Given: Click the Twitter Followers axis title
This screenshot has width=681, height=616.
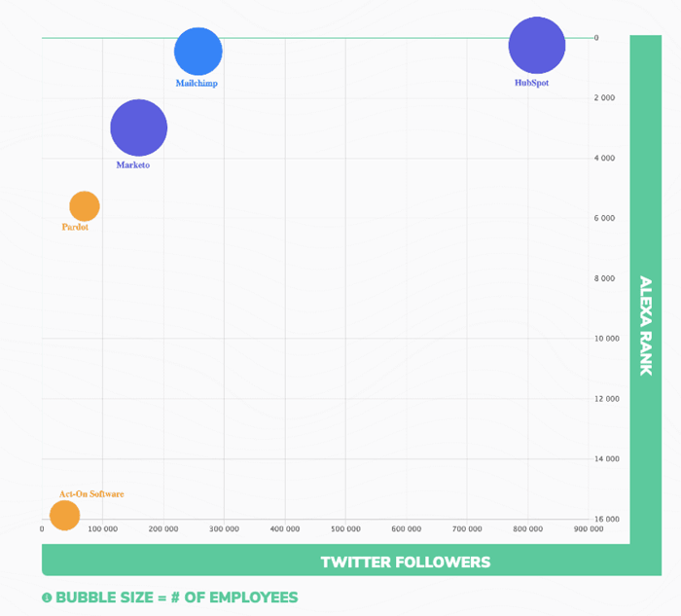Looking at the screenshot, I should click(x=406, y=562).
